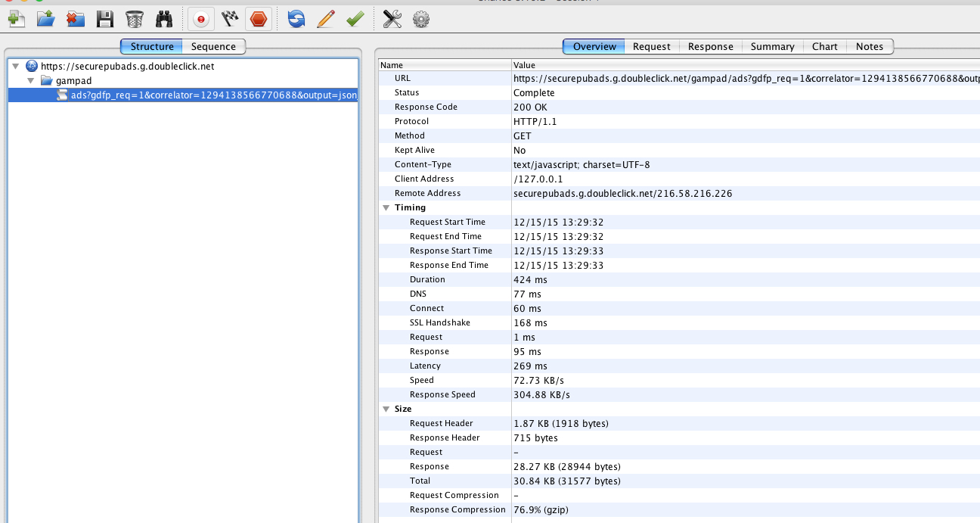Select the Response Header value 715 bytes
The height and width of the screenshot is (523, 980).
coord(535,437)
